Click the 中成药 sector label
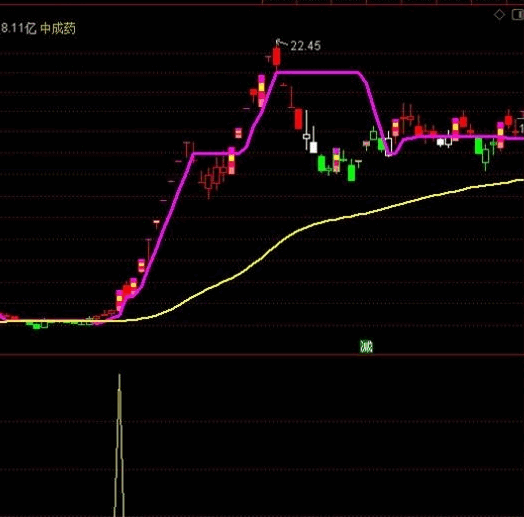Viewport: 524px width, 517px height. 58,28
